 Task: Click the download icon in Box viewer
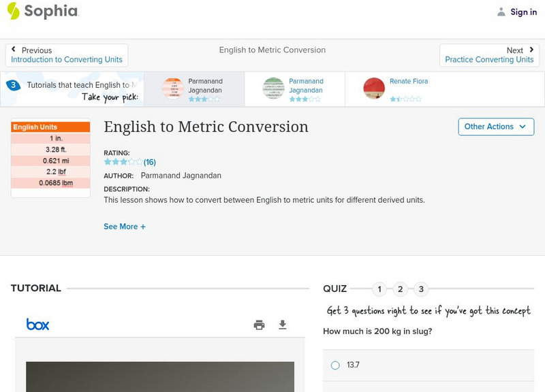click(x=283, y=325)
